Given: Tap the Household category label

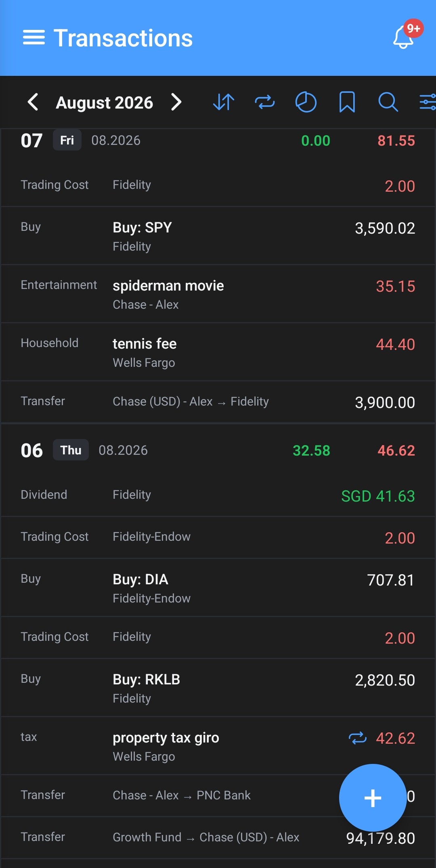Looking at the screenshot, I should coord(50,343).
